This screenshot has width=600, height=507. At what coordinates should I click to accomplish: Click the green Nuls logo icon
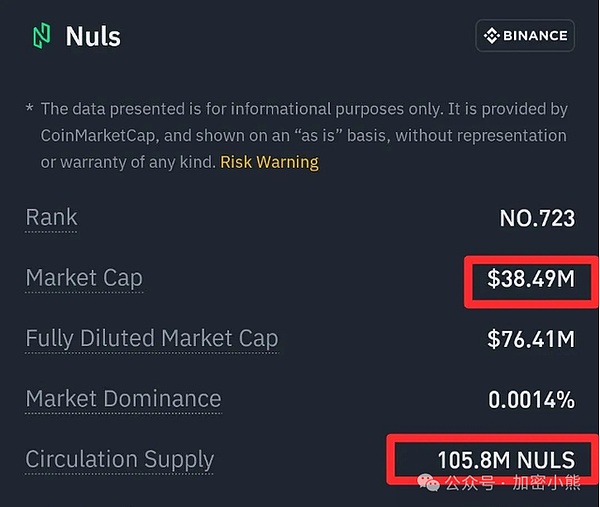pos(41,37)
